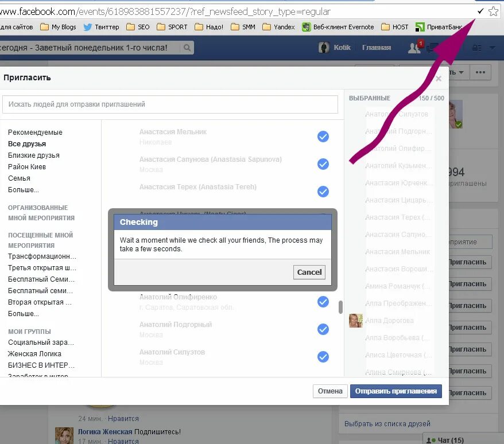Image resolution: width=504 pixels, height=444 pixels.
Task: Open the SEO bookmark folder
Action: point(138,27)
